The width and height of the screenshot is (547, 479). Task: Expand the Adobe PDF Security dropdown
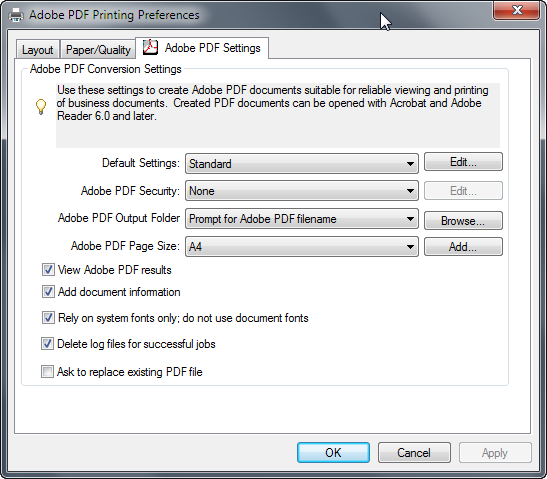click(302, 190)
